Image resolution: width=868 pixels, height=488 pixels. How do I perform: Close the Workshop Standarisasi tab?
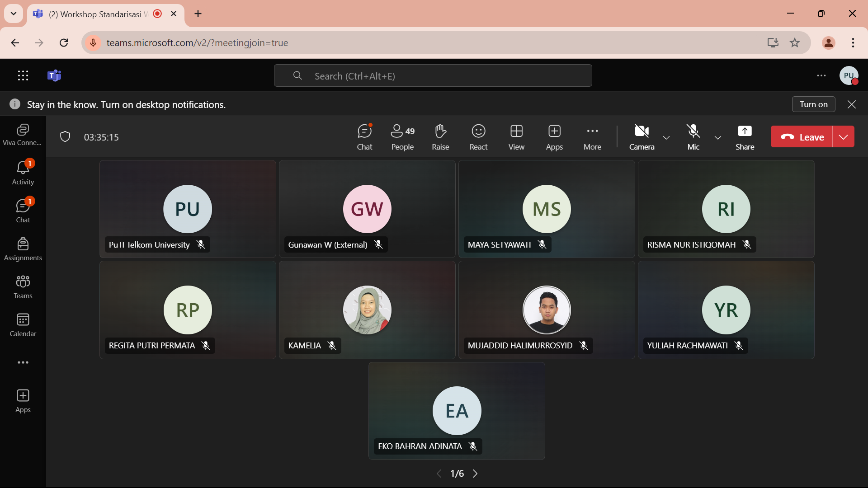pos(174,14)
